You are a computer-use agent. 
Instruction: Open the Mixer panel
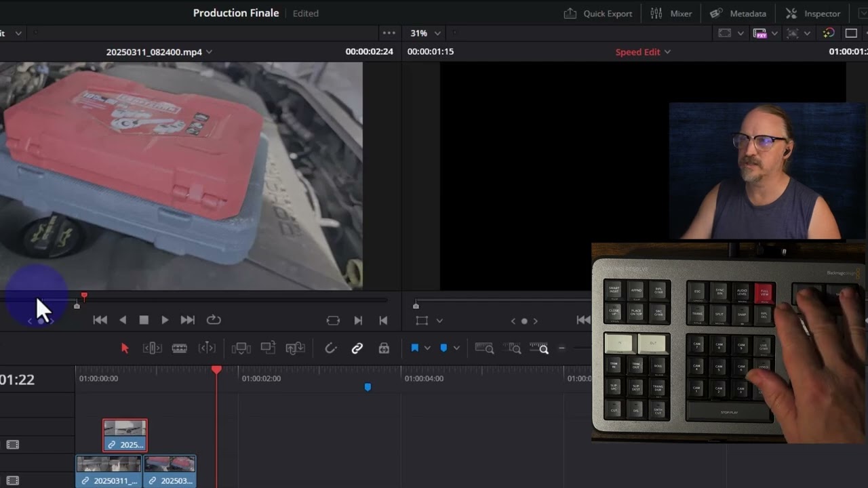pos(671,14)
